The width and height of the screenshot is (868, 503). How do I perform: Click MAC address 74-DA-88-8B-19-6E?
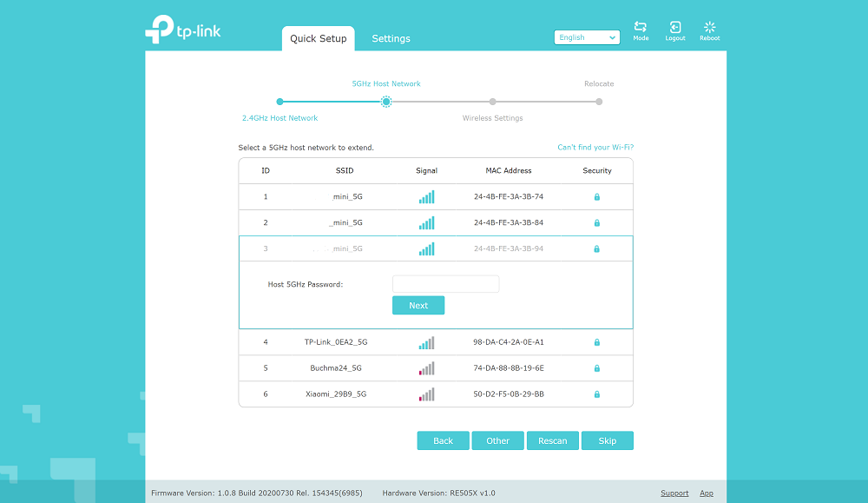tap(508, 368)
